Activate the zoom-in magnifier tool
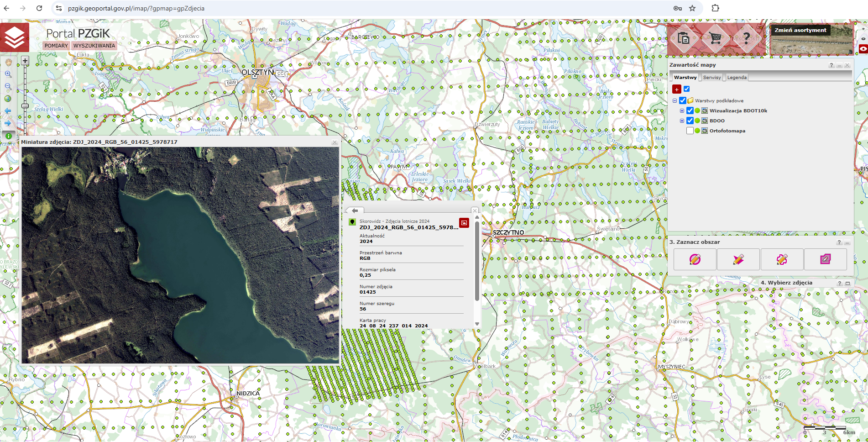868x442 pixels. (8, 74)
